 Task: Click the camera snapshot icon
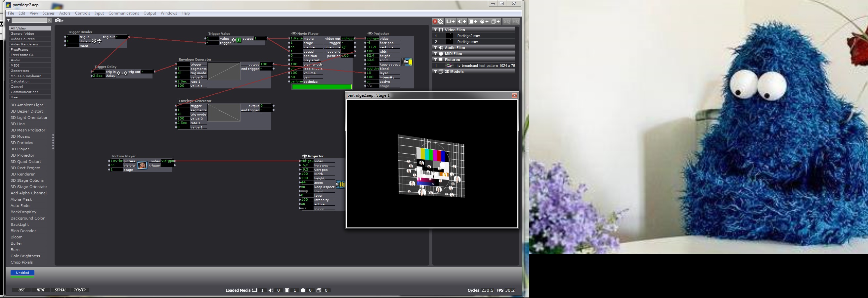tap(58, 20)
